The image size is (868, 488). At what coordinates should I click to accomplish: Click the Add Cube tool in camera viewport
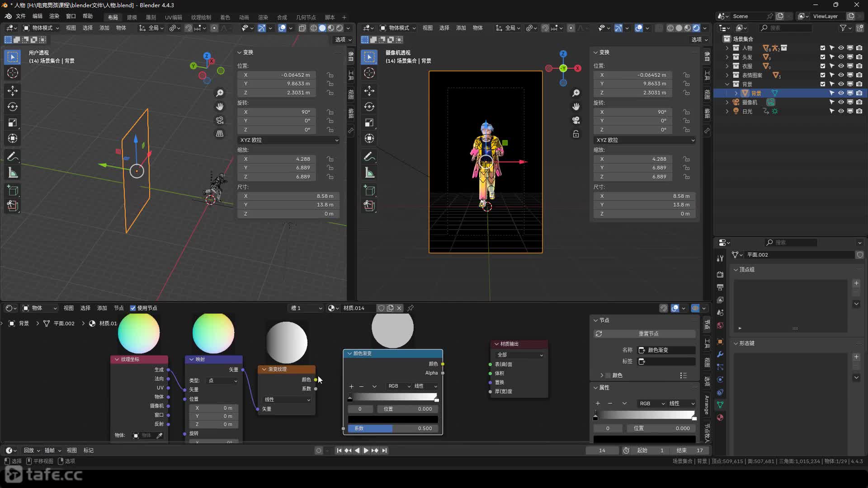pos(369,190)
